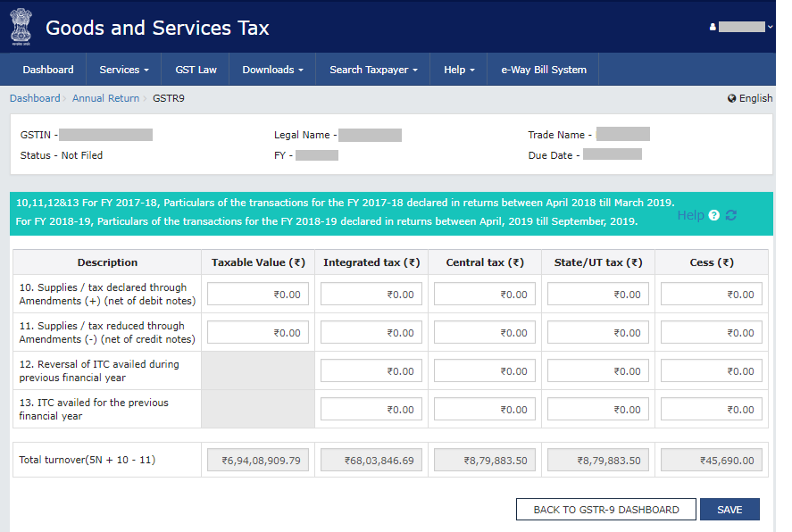Click BACK TO GSTR-9 DASHBOARD button
The image size is (792, 532).
pyautogui.click(x=605, y=510)
